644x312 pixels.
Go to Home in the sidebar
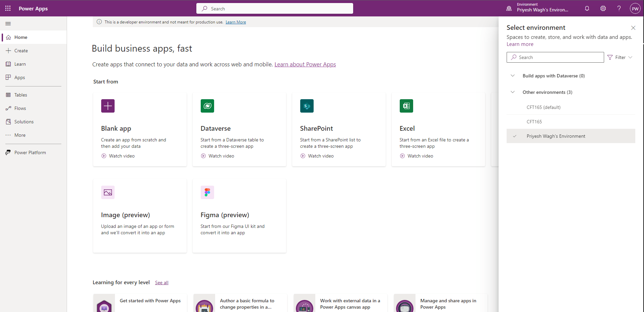(21, 37)
